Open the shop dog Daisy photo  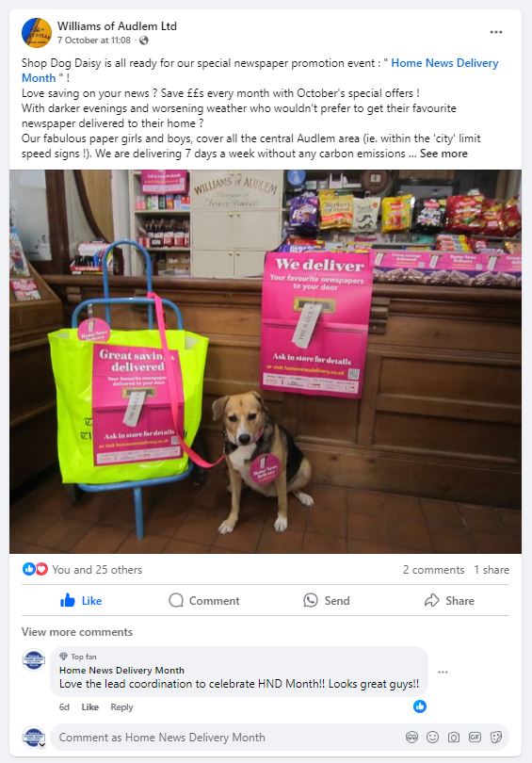click(266, 362)
